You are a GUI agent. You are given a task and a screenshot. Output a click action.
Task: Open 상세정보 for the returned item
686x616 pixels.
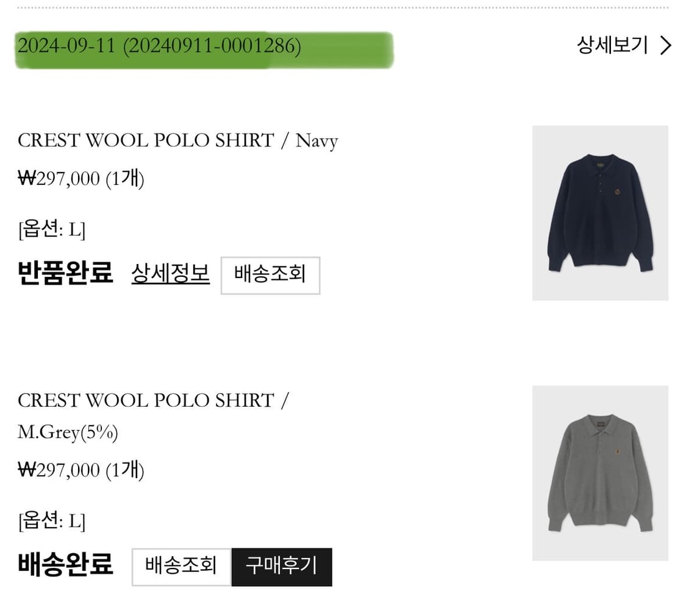[171, 273]
